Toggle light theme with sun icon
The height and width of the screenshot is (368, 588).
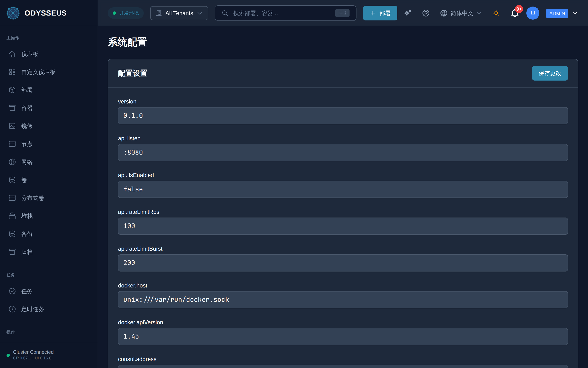click(496, 13)
